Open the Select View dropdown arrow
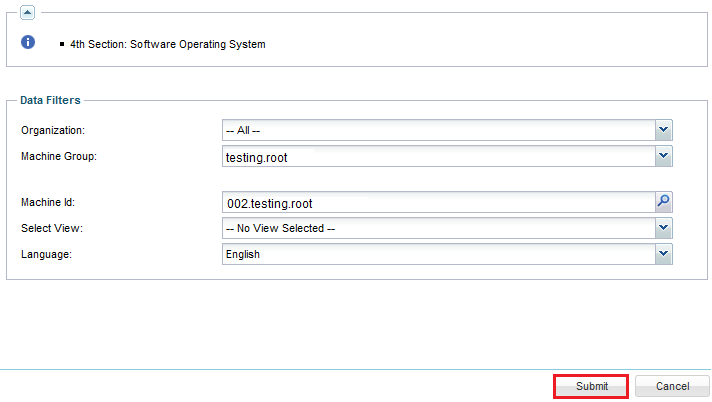This screenshot has height=402, width=712. coord(663,228)
